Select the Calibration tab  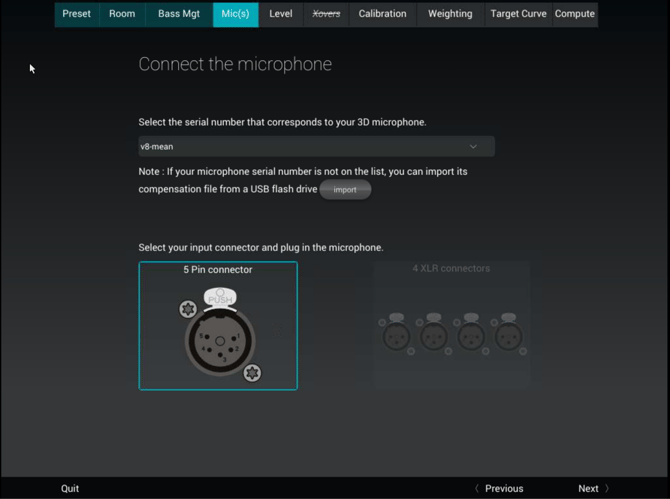(x=383, y=14)
